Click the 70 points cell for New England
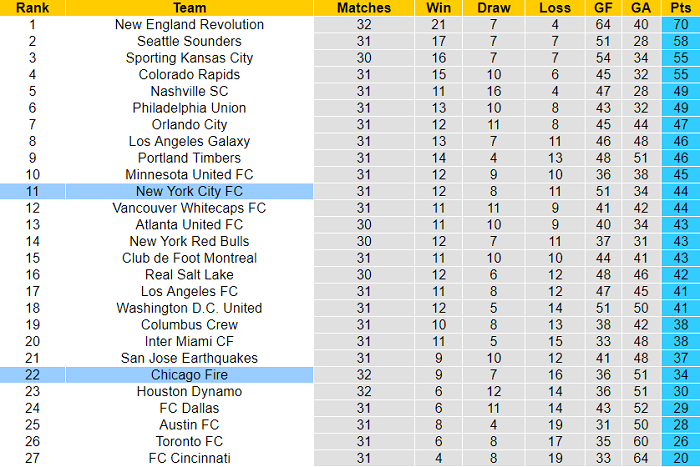This screenshot has height=467, width=700. point(681,25)
